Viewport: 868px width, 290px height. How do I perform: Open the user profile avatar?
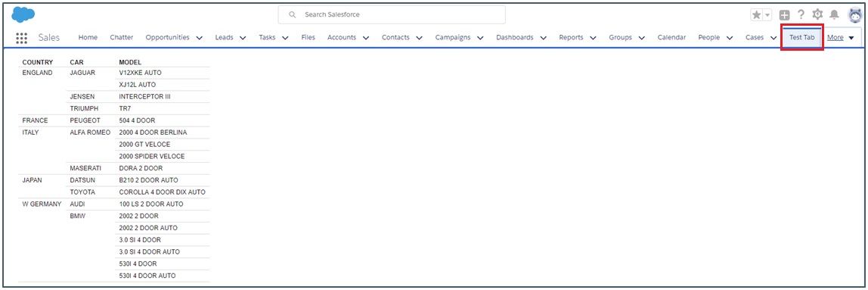[x=855, y=15]
